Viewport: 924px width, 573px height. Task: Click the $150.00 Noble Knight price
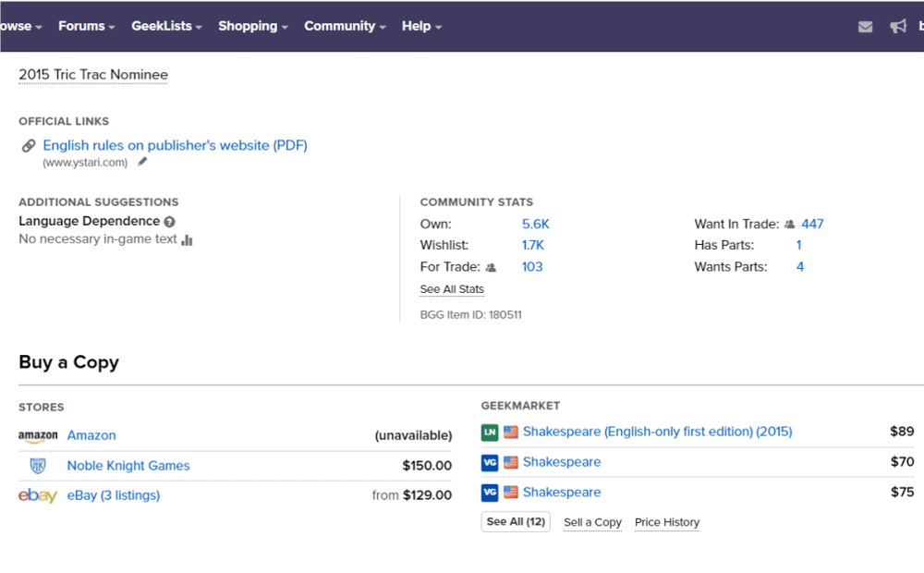click(427, 466)
